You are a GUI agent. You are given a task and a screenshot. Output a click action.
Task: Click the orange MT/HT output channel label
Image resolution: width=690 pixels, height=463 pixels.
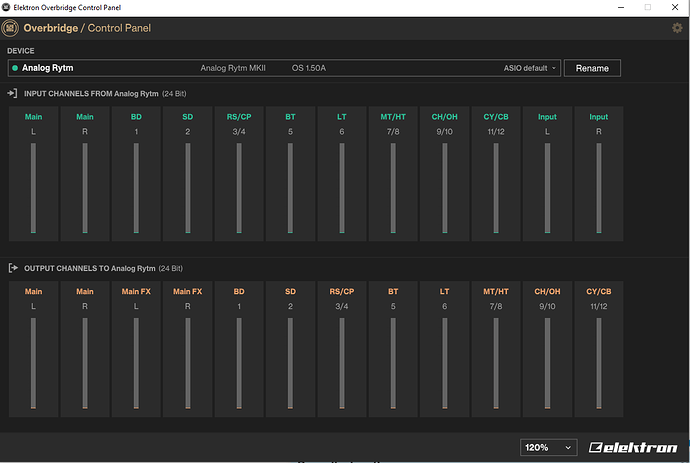click(x=496, y=291)
